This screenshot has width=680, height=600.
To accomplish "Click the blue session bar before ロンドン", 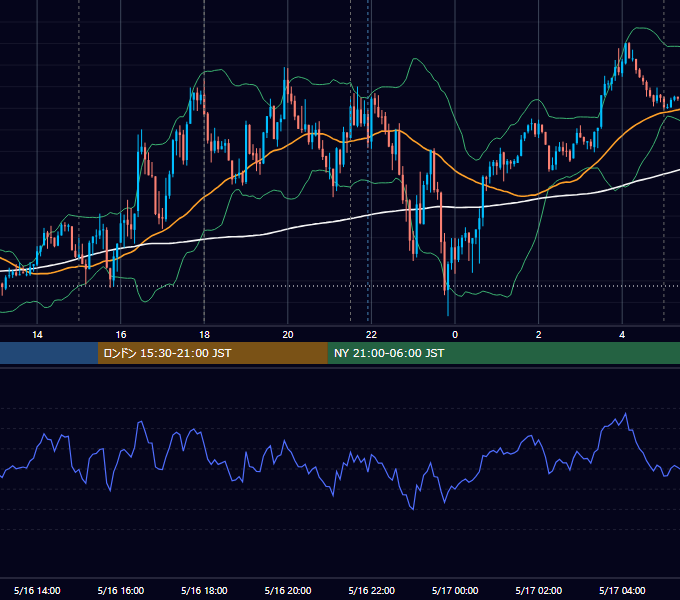I will click(49, 353).
